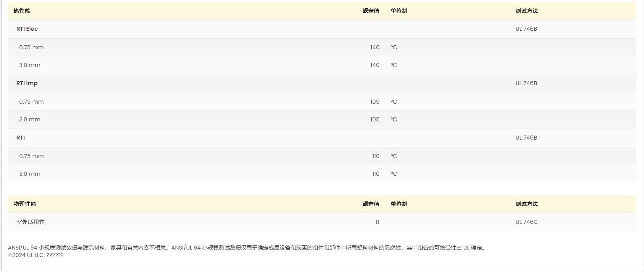Select the f1 rating value
This screenshot has width=644, height=272.
tap(377, 222)
